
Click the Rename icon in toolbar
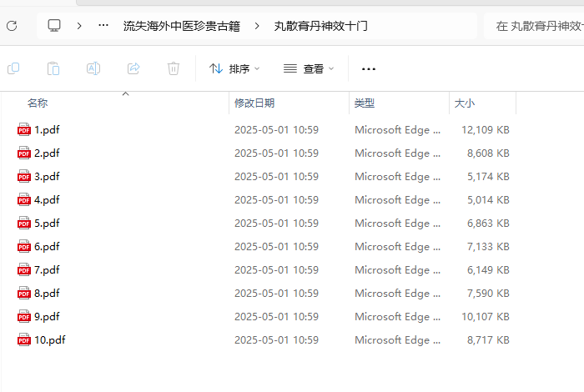pos(93,68)
